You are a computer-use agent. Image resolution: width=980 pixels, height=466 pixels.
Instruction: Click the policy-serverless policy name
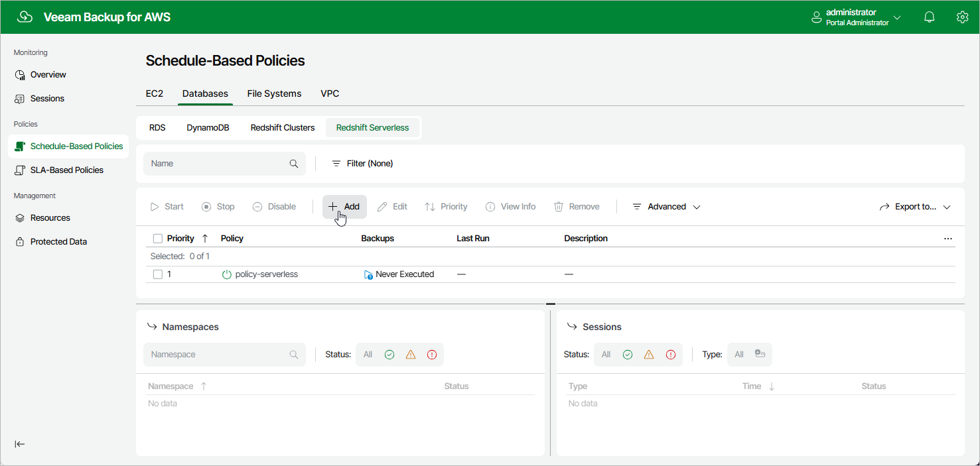[266, 274]
